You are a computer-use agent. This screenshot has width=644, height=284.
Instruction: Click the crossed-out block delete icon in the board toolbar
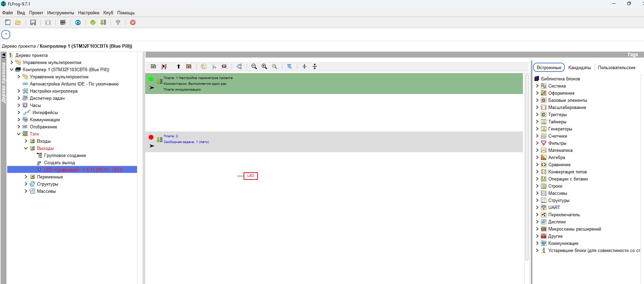click(224, 66)
